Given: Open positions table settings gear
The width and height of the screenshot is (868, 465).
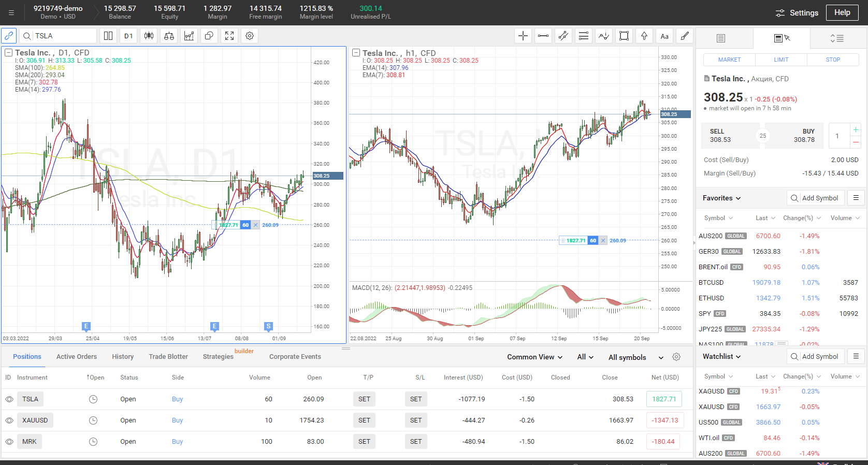Looking at the screenshot, I should coord(676,357).
